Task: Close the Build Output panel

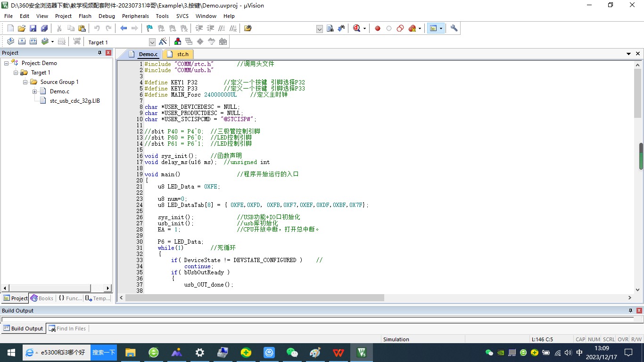Action: (x=639, y=311)
